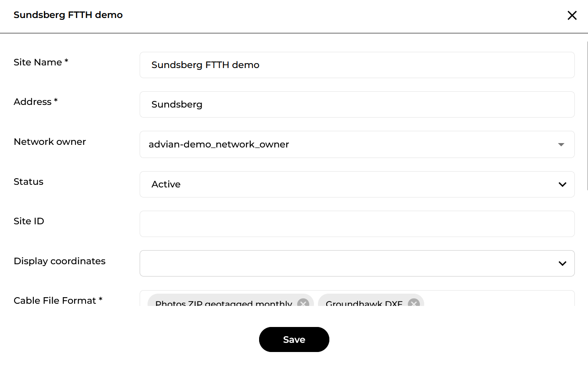Click the "Sundsberg FTTH demo" site name text

tap(205, 65)
